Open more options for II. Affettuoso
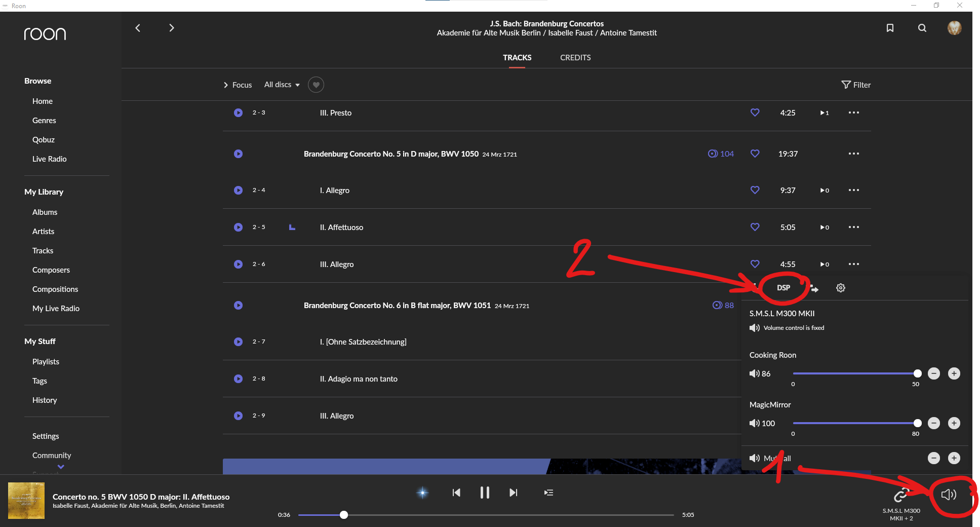The width and height of the screenshot is (980, 527). pyautogui.click(x=854, y=227)
